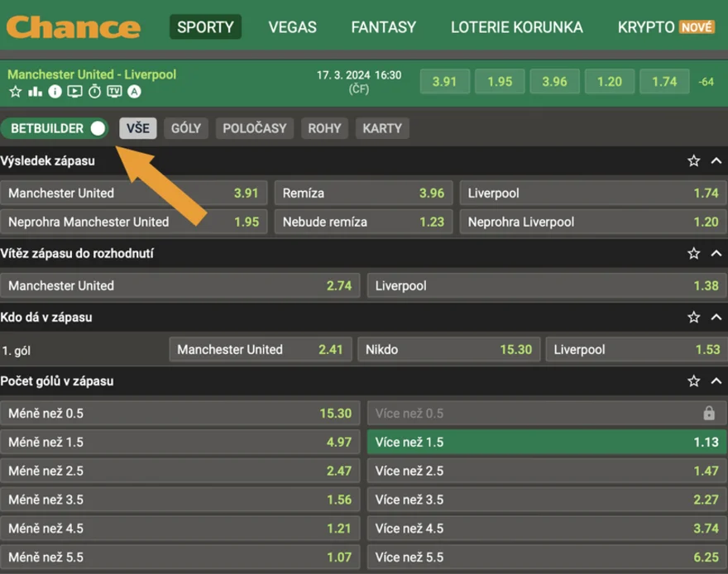
Task: Open the FANTASY section
Action: pyautogui.click(x=384, y=27)
